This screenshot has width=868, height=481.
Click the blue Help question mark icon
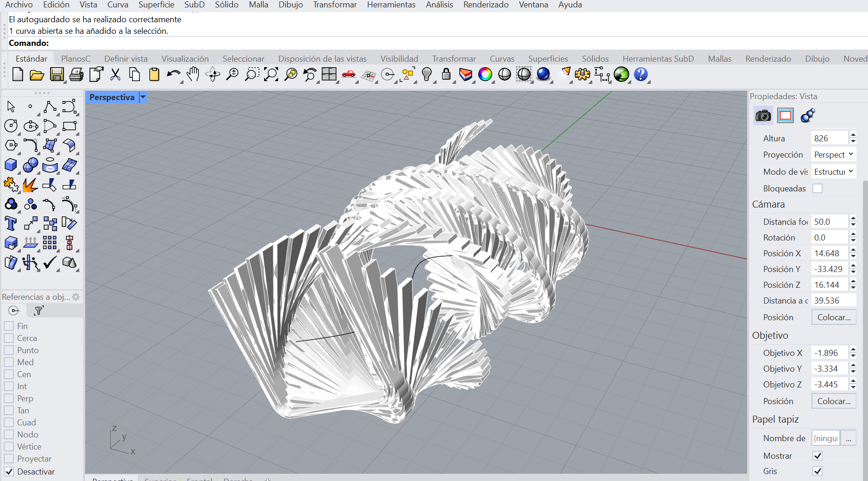pos(640,74)
